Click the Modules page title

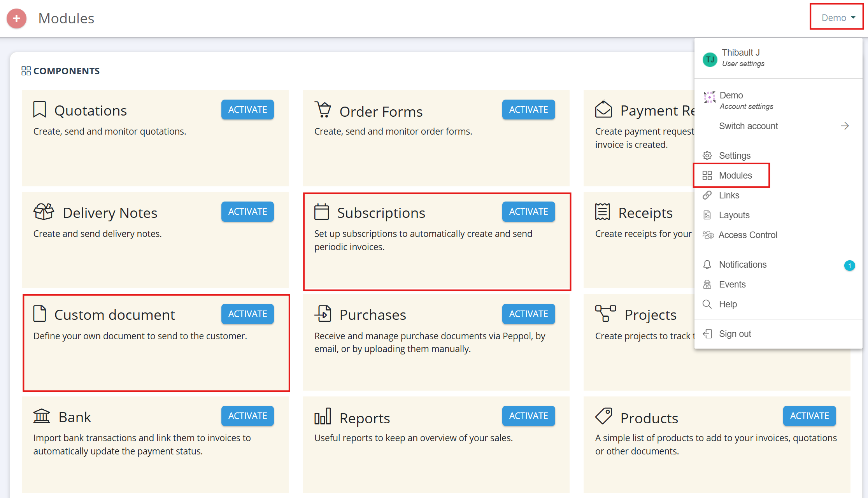pyautogui.click(x=66, y=18)
